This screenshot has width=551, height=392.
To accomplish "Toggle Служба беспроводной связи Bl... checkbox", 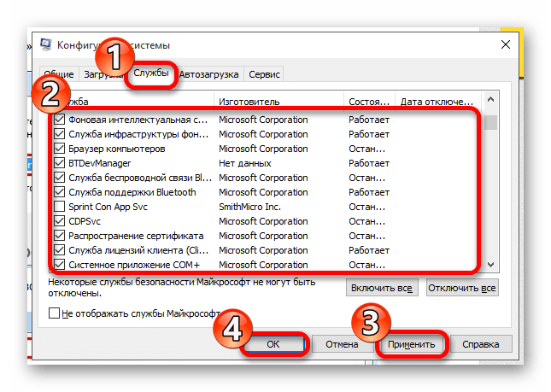I will tap(60, 178).
